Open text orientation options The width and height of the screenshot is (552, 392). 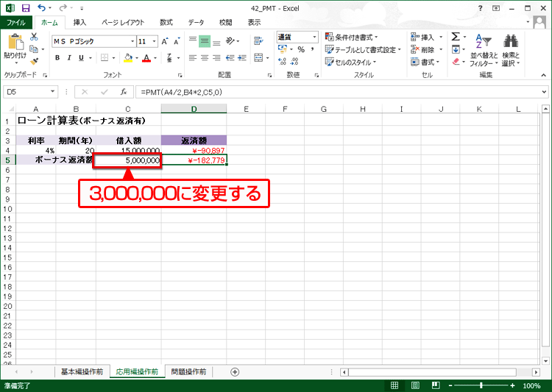233,41
